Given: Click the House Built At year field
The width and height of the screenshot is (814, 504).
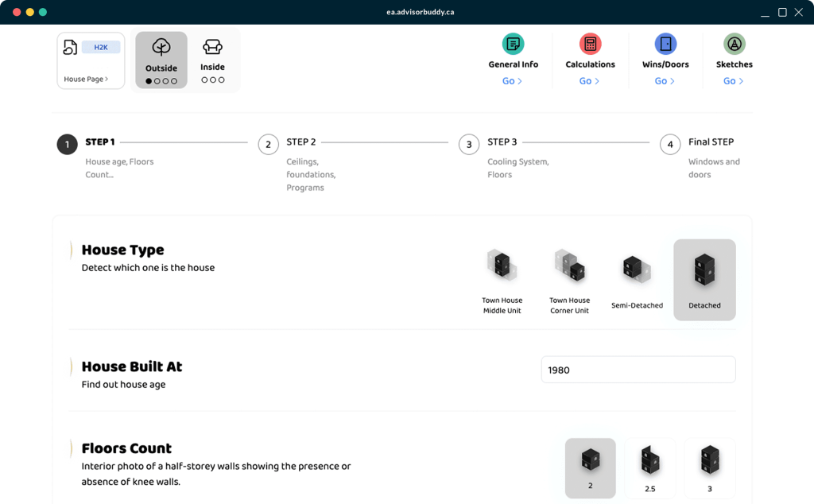Looking at the screenshot, I should pos(638,370).
